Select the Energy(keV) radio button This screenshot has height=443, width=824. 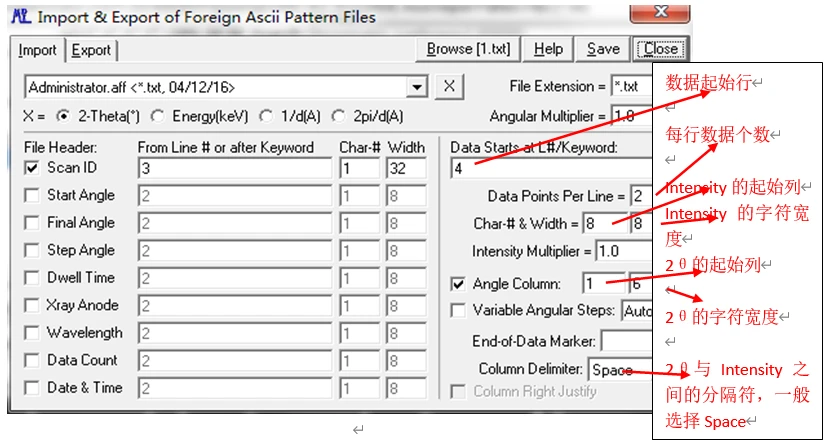pos(160,116)
